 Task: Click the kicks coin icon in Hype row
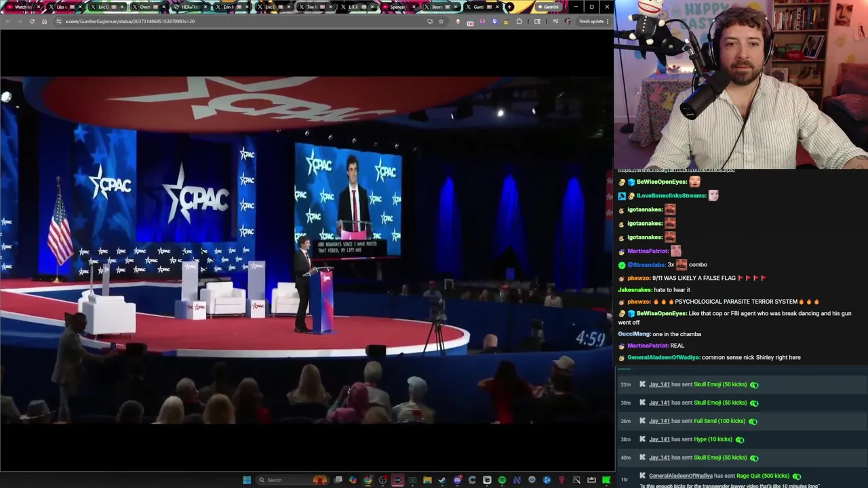click(740, 440)
